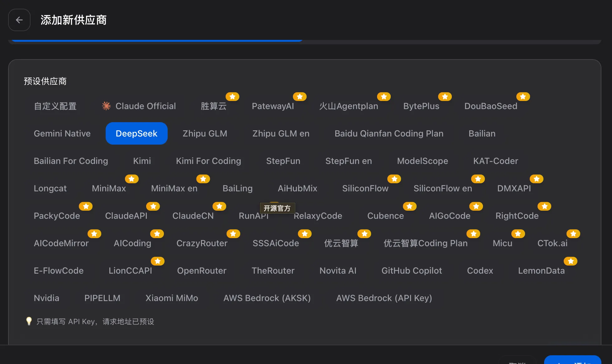Image resolution: width=612 pixels, height=364 pixels.
Task: Choose the Micu provider preset
Action: (503, 243)
